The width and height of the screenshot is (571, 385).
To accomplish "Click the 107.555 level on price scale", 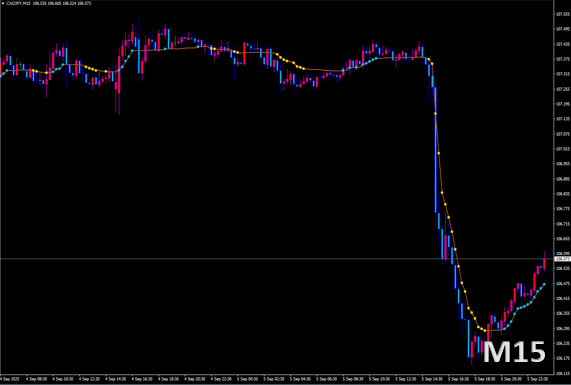I will (562, 14).
